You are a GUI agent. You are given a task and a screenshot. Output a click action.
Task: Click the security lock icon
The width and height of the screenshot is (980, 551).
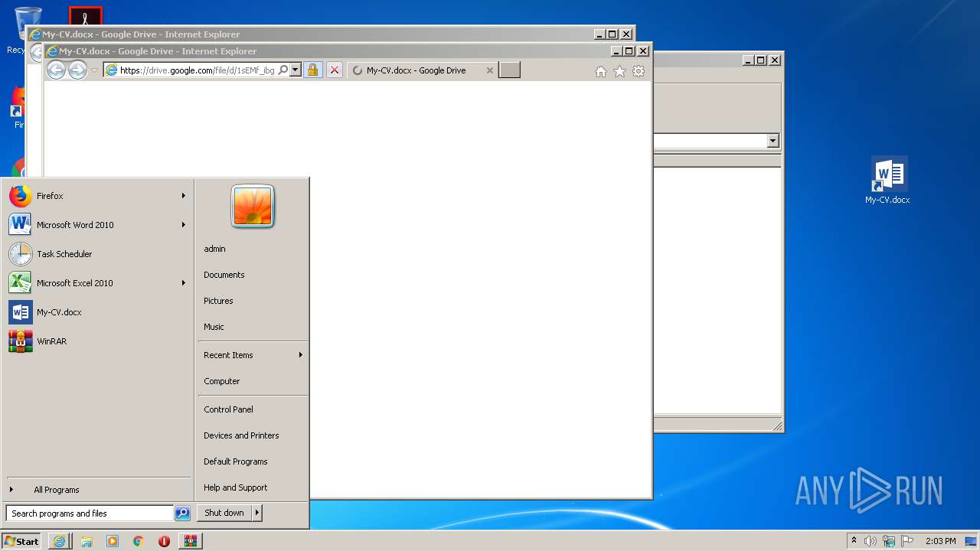pos(312,70)
